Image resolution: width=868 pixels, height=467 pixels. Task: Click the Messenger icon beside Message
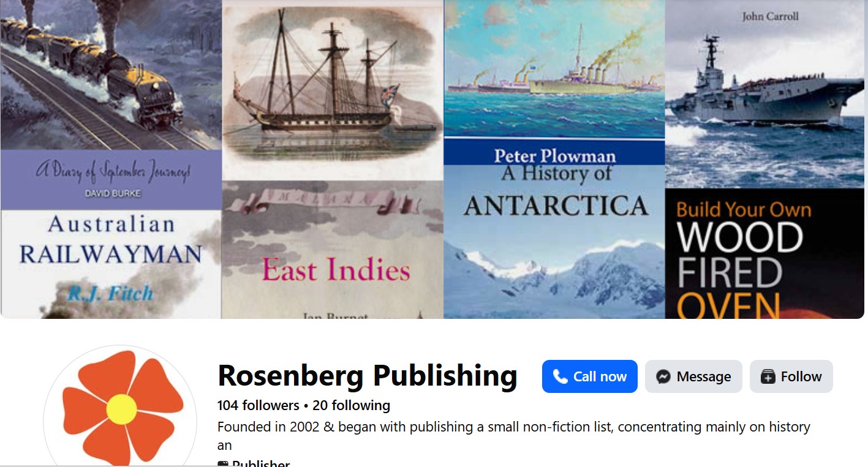663,376
